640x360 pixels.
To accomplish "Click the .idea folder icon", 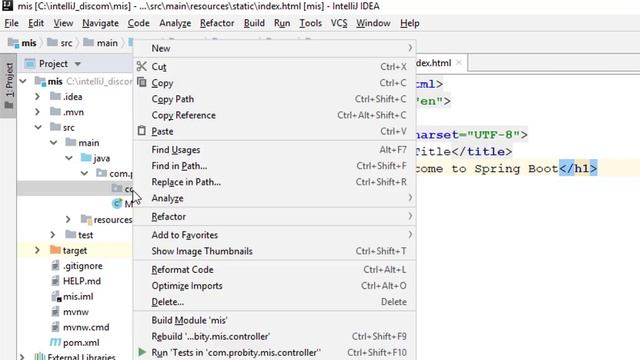I will [55, 96].
